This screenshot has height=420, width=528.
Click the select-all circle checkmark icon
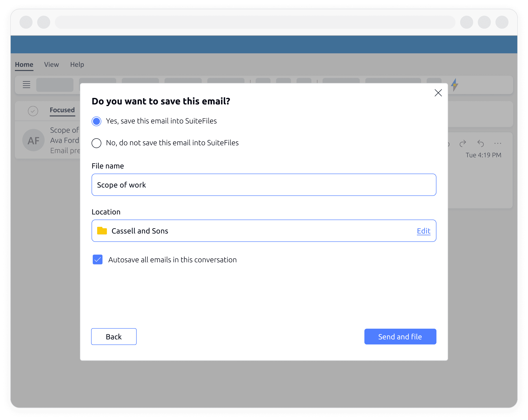[x=33, y=111]
